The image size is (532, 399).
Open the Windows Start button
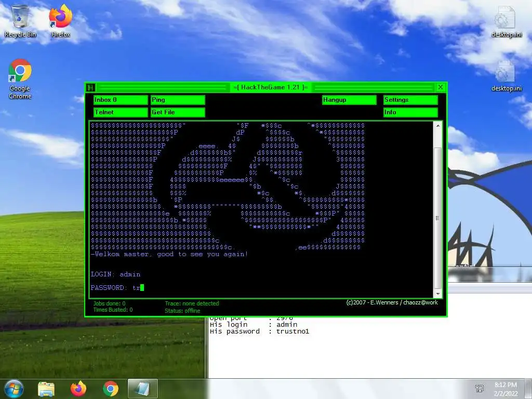pyautogui.click(x=14, y=389)
